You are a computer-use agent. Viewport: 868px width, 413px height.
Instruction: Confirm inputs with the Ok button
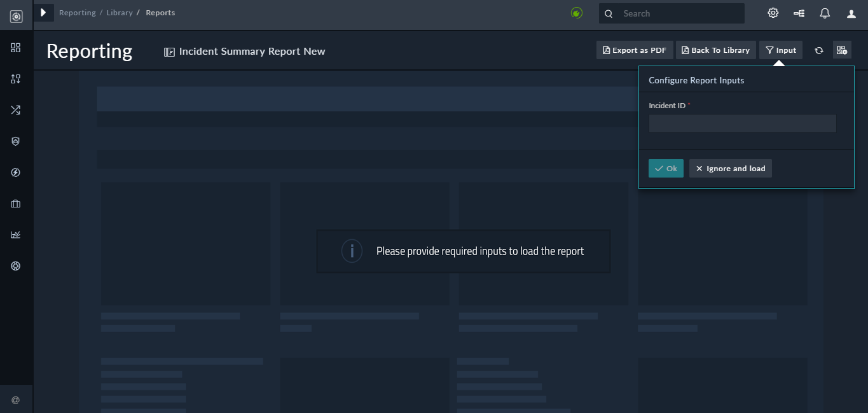coord(666,169)
